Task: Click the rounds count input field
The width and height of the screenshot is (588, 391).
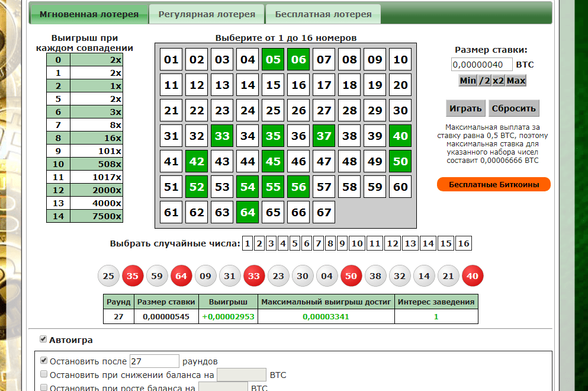Action: click(x=154, y=361)
